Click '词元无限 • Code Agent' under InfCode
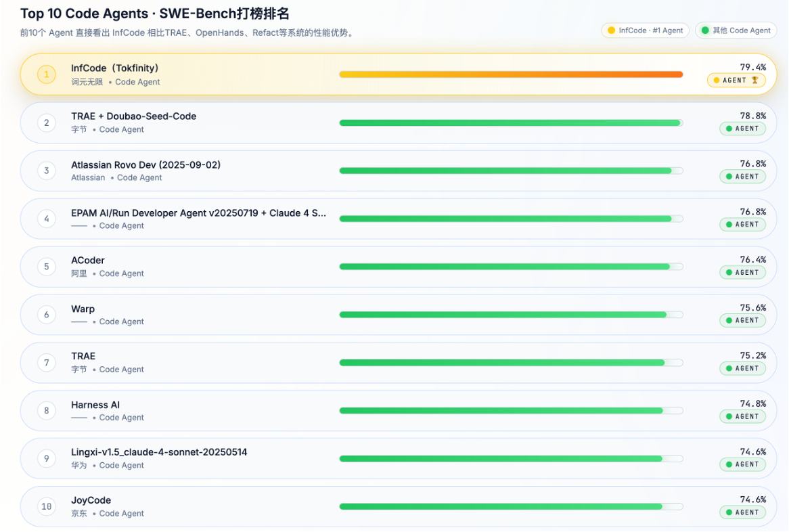789x532 pixels. pyautogui.click(x=115, y=82)
